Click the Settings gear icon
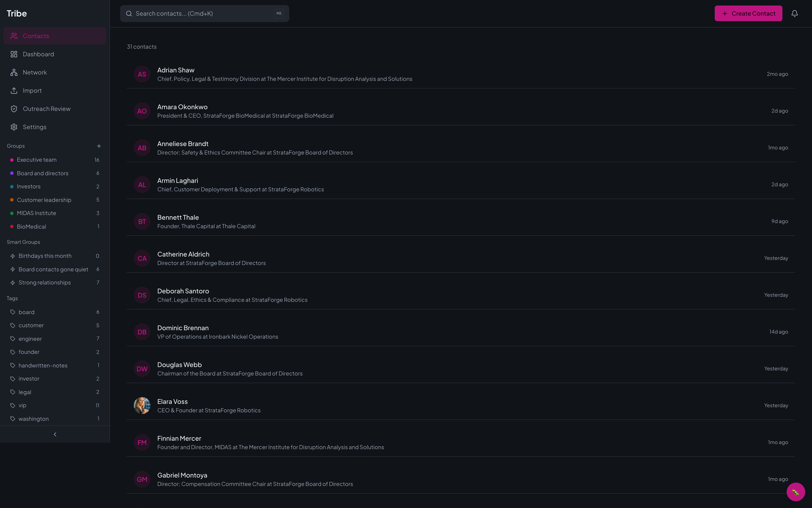The height and width of the screenshot is (508, 812). pos(14,127)
